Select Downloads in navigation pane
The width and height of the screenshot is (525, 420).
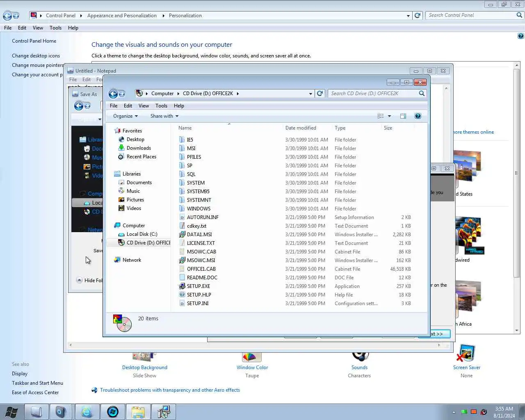139,148
